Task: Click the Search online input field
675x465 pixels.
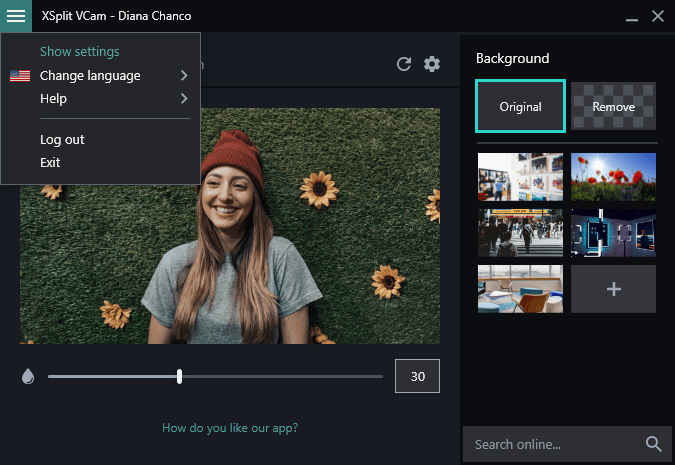Action: point(550,444)
